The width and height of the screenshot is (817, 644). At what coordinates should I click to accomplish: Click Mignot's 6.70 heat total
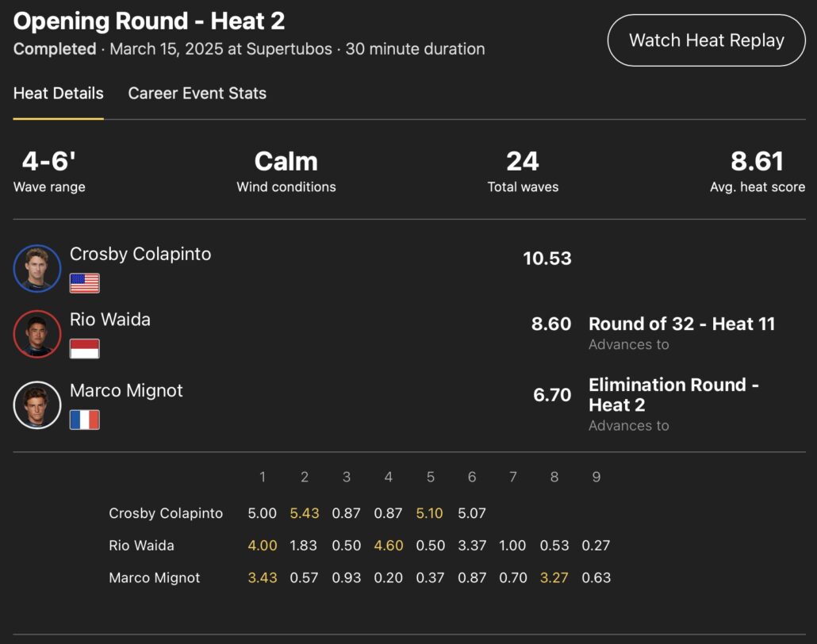(552, 395)
